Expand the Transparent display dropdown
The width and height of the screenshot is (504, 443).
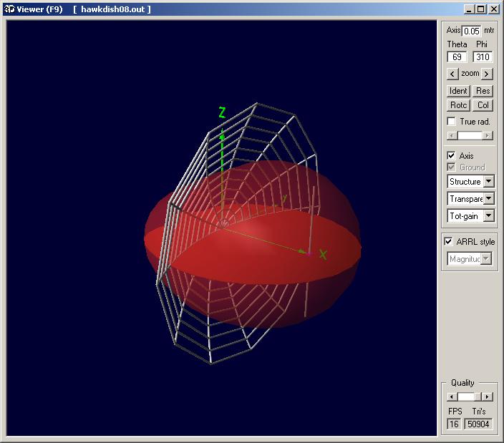(x=489, y=198)
